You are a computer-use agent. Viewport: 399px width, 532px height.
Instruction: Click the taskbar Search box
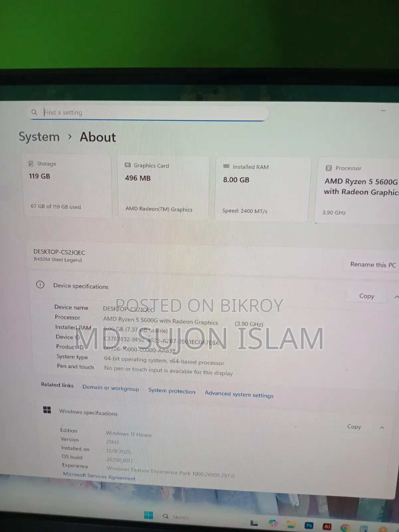(176, 517)
